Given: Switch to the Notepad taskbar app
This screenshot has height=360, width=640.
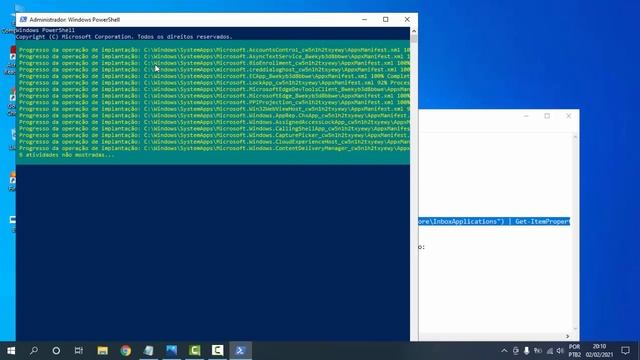Looking at the screenshot, I should pyautogui.click(x=149, y=351).
